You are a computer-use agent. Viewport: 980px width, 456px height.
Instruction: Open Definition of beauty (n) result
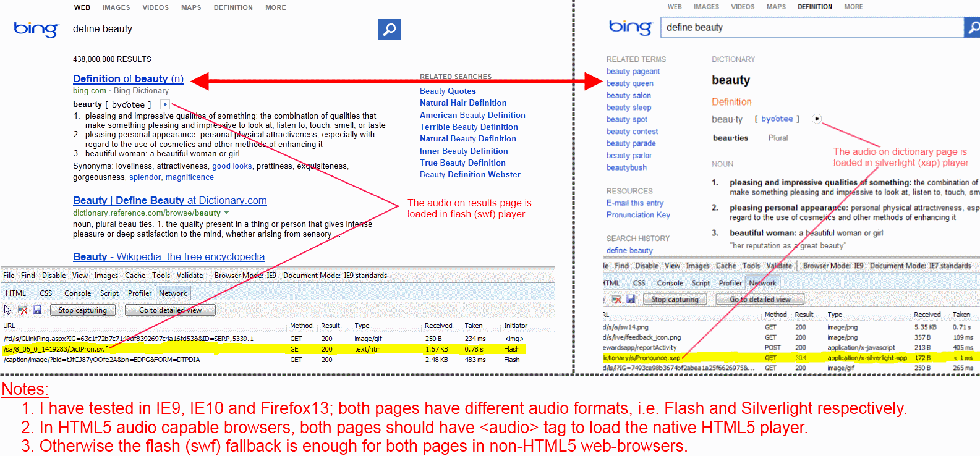128,78
